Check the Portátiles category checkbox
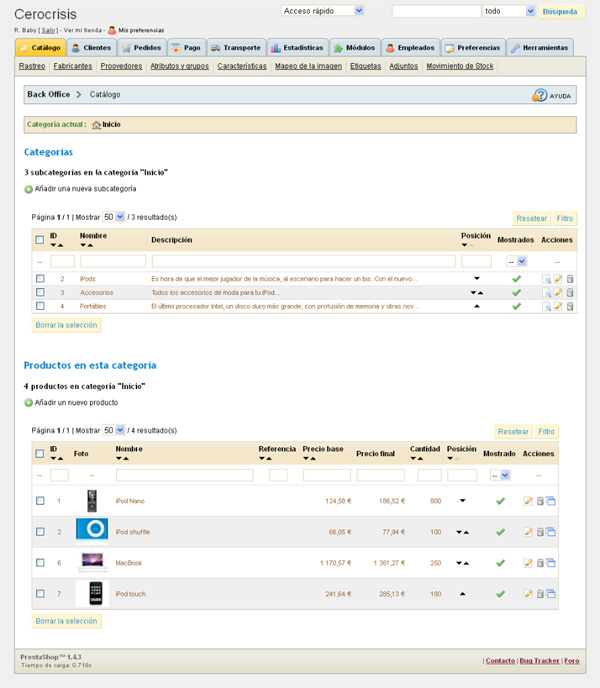600x688 pixels. point(40,305)
